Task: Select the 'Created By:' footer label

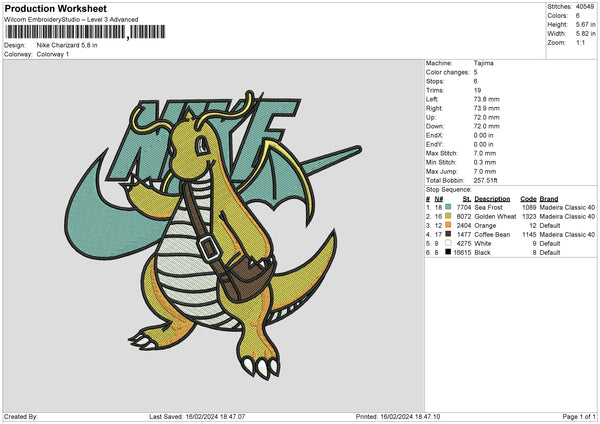Action: coord(21,417)
